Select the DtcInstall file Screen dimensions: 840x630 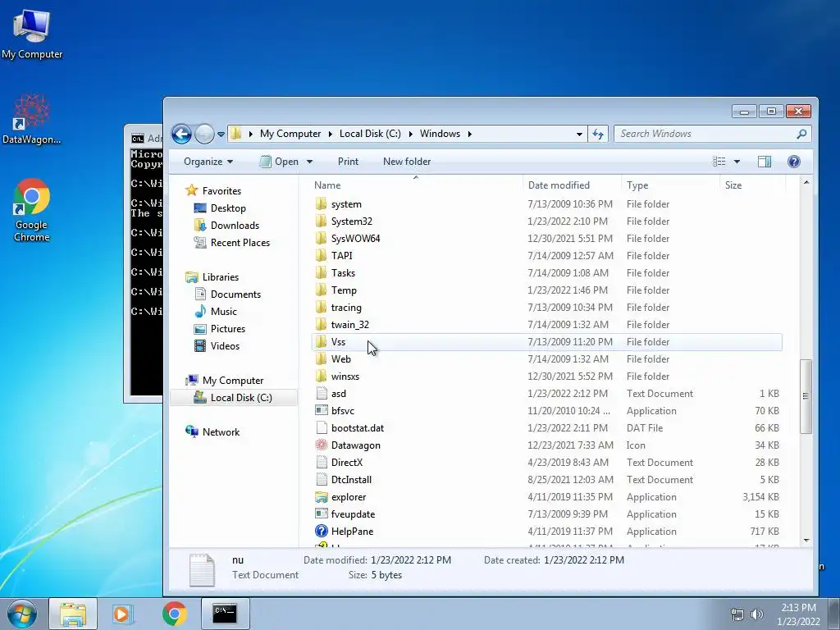coord(351,479)
